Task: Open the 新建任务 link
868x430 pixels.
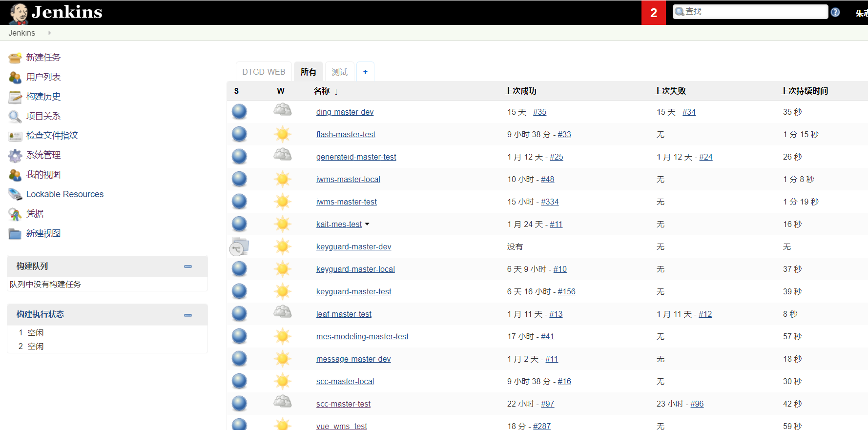Action: [x=43, y=58]
